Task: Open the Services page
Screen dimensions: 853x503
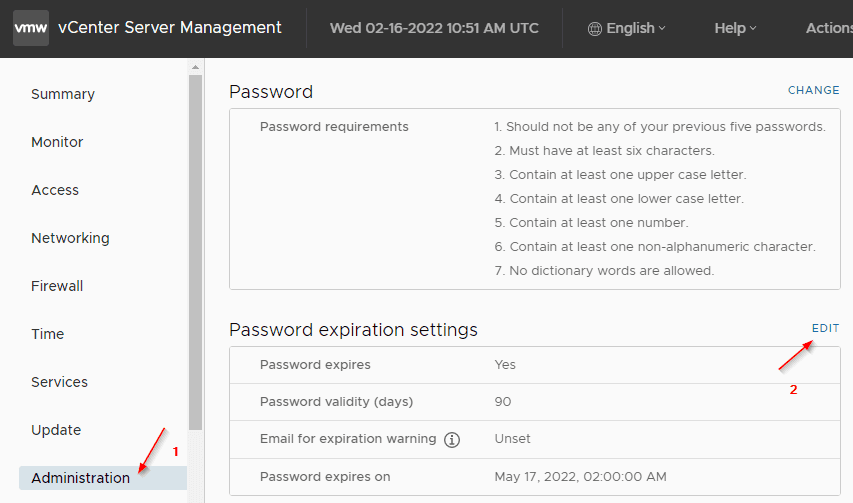Action: 59,382
